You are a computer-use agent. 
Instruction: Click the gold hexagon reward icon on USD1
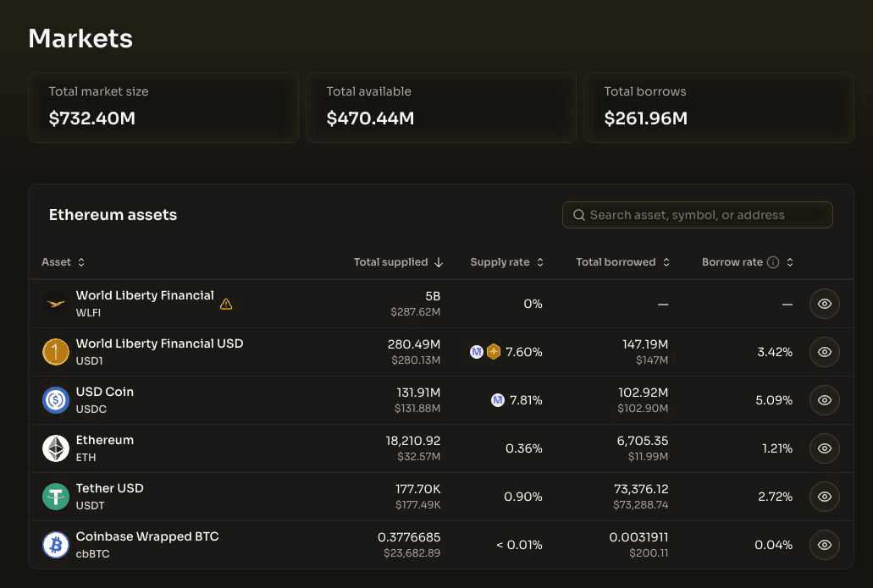pos(494,352)
